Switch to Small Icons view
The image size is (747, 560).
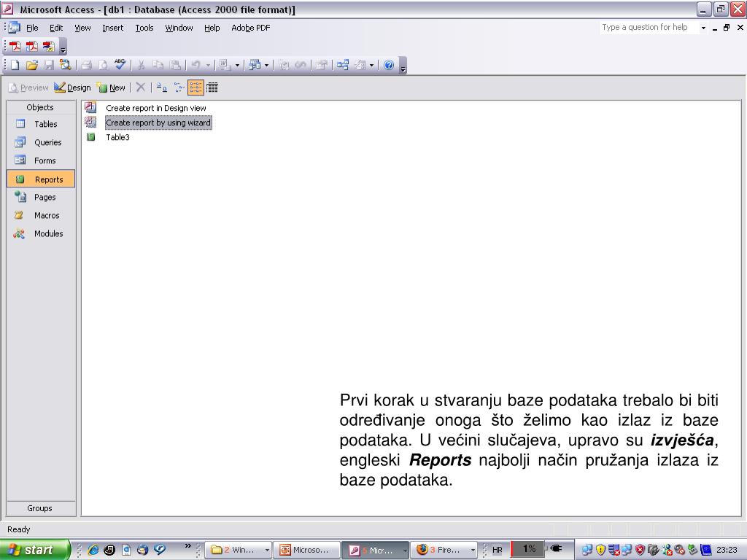pyautogui.click(x=179, y=87)
